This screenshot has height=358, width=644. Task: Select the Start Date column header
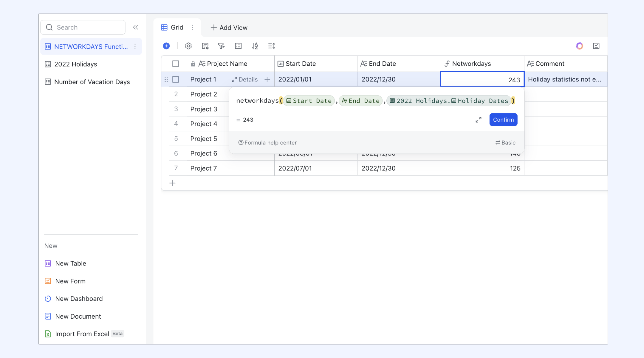click(316, 64)
